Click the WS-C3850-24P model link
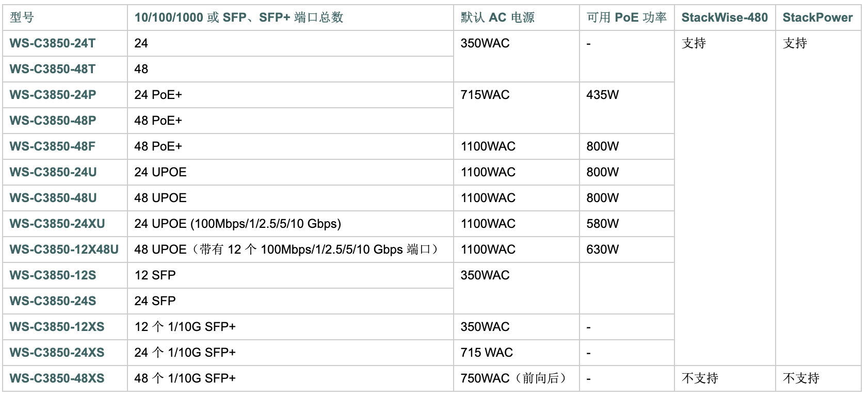 pos(53,95)
